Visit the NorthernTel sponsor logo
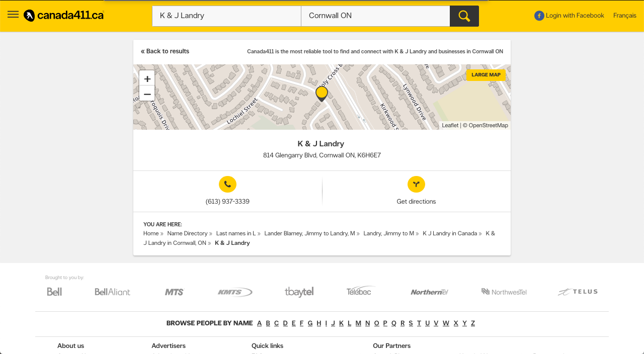Screen dimensions: 644x354 point(429,292)
